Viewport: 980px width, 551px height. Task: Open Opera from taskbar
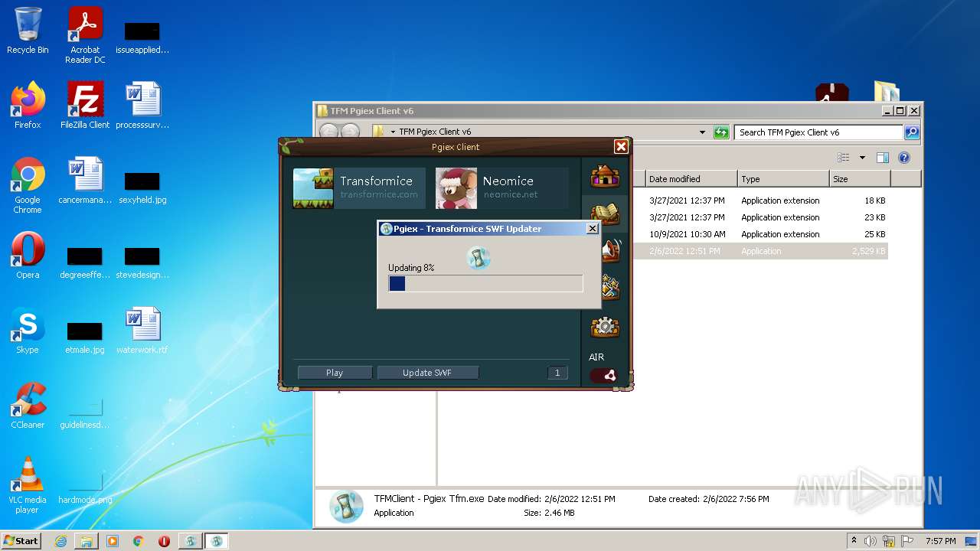point(164,541)
